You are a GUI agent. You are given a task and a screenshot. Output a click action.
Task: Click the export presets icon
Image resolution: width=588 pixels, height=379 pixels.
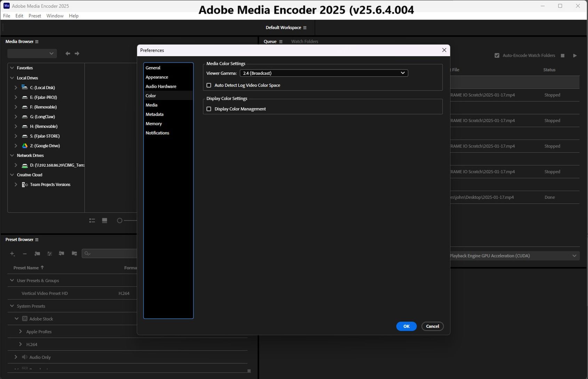coord(74,254)
